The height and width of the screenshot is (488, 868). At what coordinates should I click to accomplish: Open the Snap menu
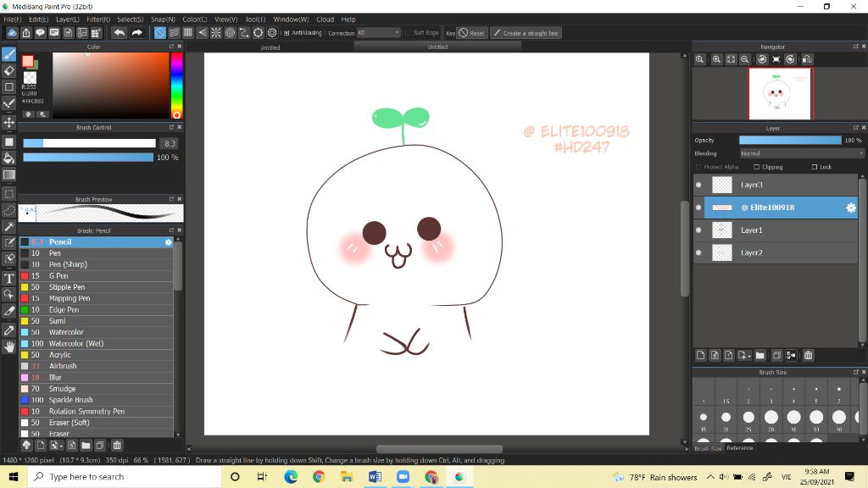[x=163, y=19]
